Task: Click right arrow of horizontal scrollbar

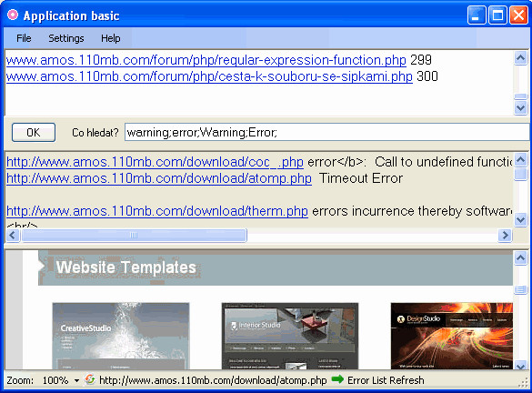Action: [x=505, y=235]
